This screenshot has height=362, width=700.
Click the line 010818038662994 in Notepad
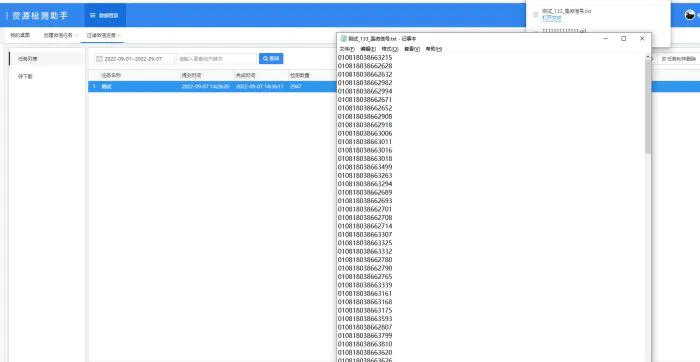365,91
